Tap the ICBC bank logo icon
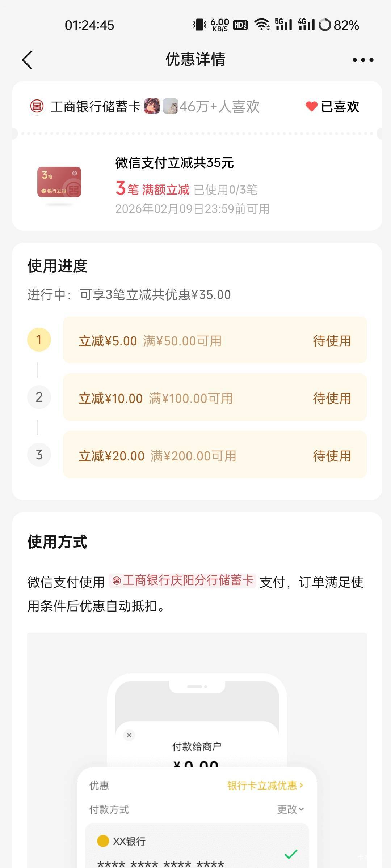The height and width of the screenshot is (868, 391). 37,107
